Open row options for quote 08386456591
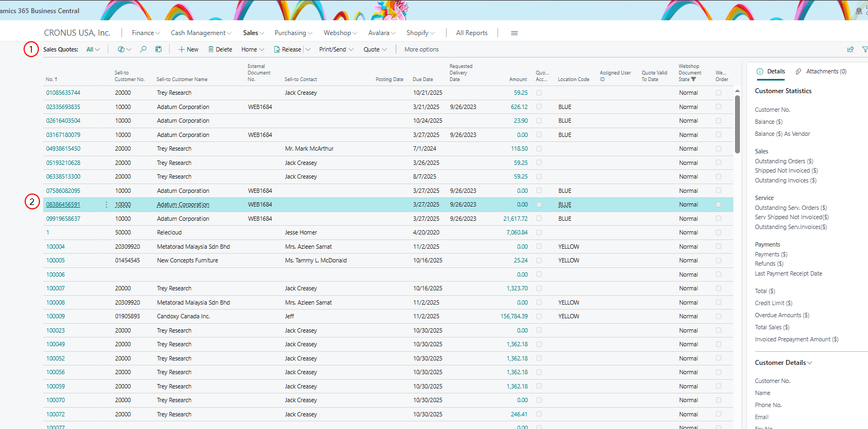 coord(106,204)
